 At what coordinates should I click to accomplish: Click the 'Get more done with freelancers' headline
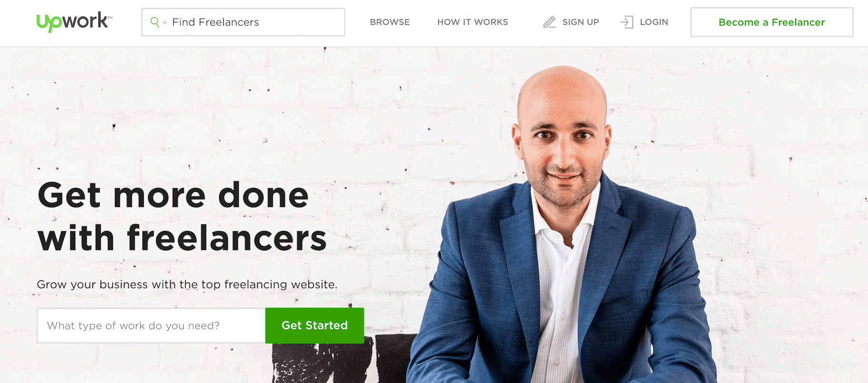(x=182, y=217)
